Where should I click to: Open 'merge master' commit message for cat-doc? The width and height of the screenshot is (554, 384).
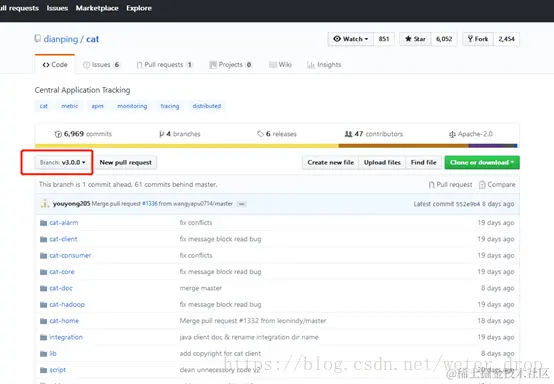tap(200, 288)
